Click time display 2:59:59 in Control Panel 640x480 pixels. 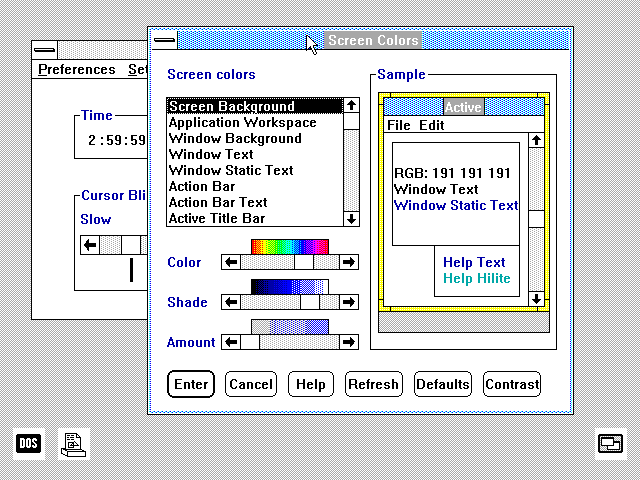(117, 140)
